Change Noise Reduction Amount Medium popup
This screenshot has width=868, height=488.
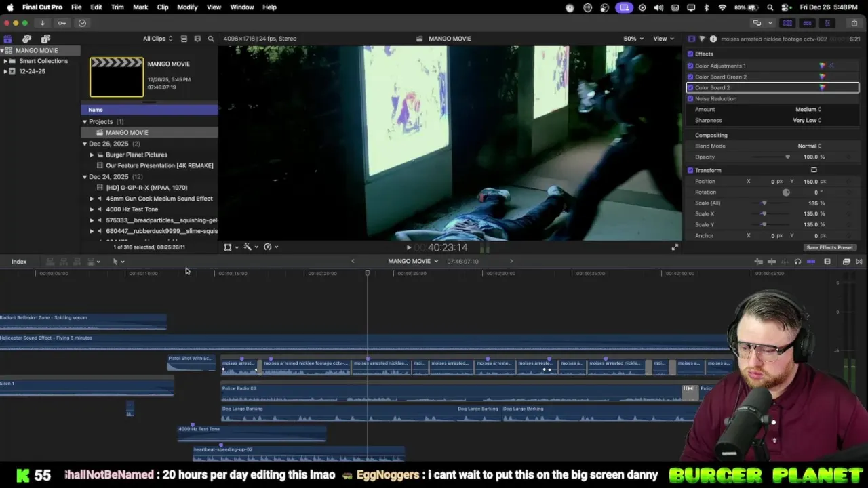(808, 109)
